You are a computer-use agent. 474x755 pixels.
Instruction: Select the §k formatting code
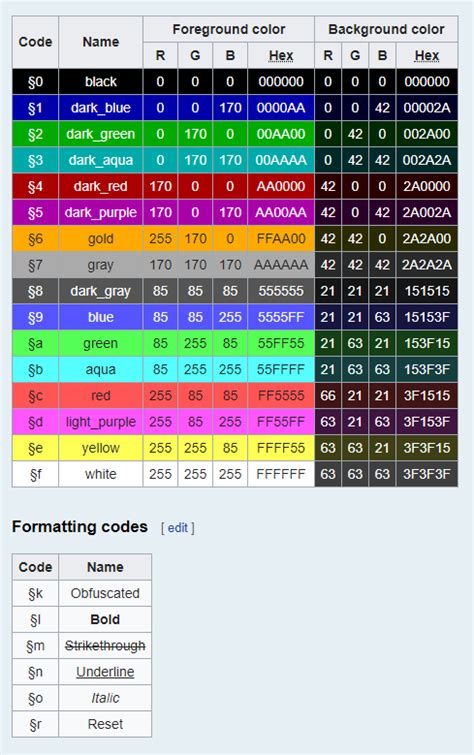click(x=35, y=593)
